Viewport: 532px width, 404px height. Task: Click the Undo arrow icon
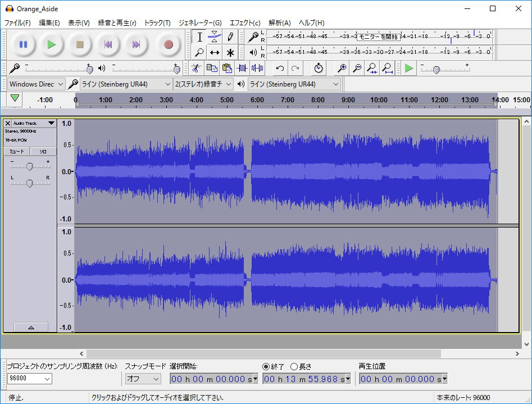click(280, 68)
